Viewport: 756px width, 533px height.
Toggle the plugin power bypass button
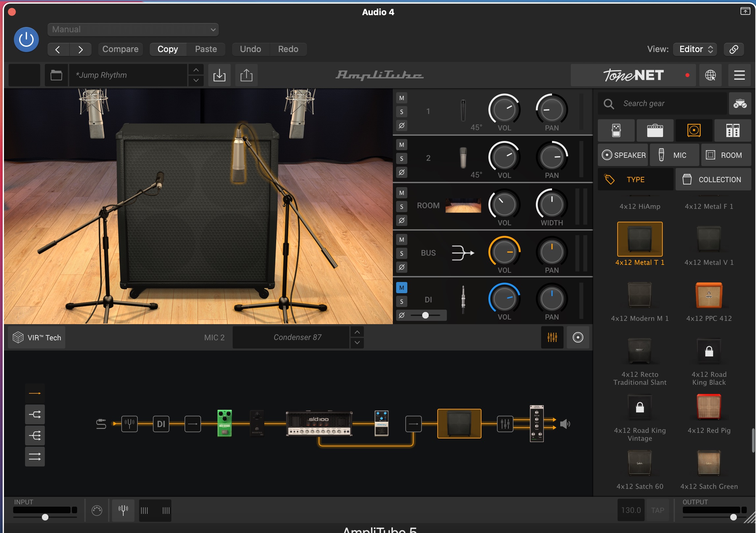tap(26, 40)
